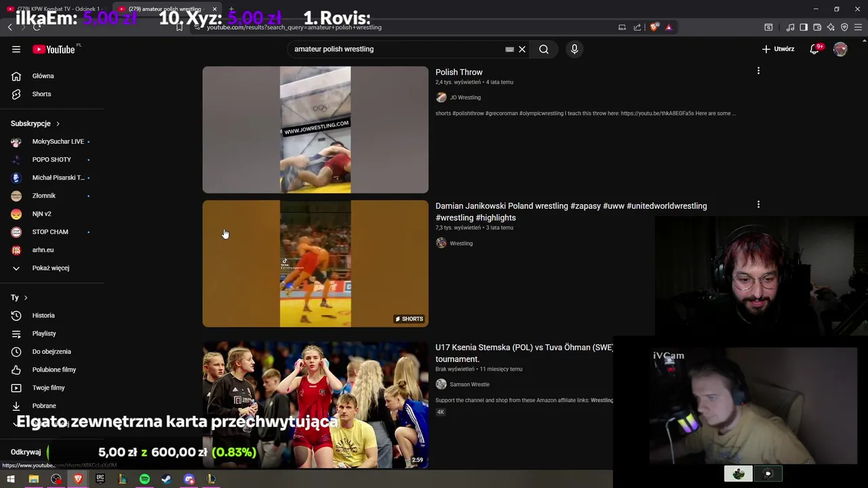Open notifications bell
The image size is (868, 488).
tap(815, 49)
